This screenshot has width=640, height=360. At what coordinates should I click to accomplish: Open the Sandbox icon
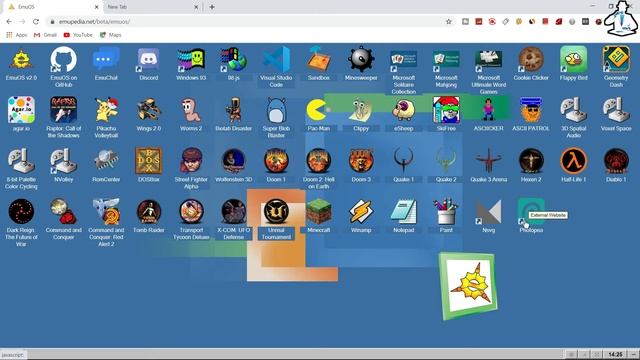click(318, 60)
